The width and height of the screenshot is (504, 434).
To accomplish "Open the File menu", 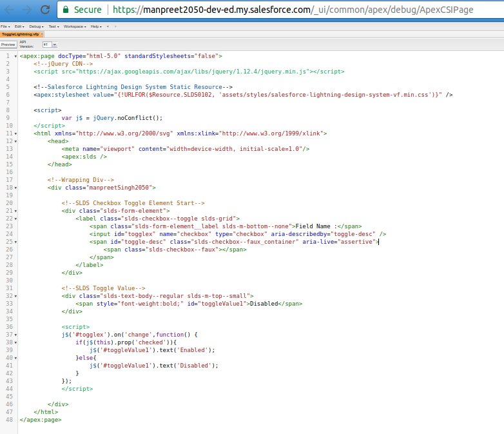I will (5, 26).
